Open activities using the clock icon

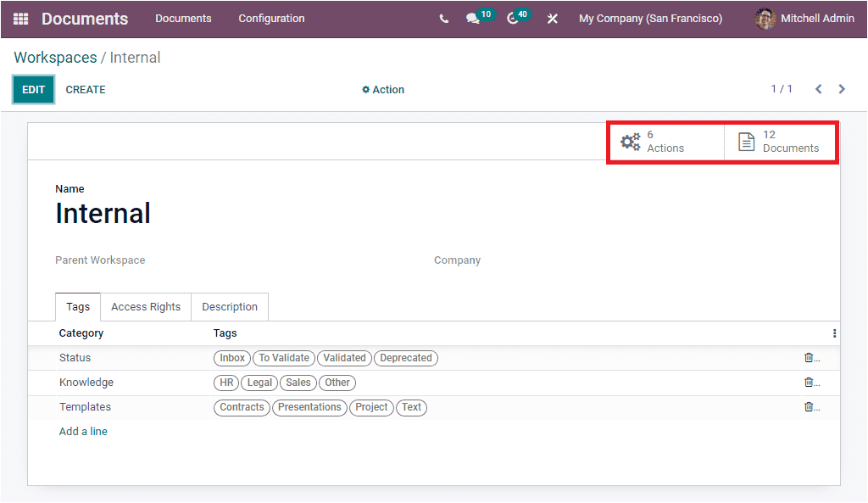[510, 18]
